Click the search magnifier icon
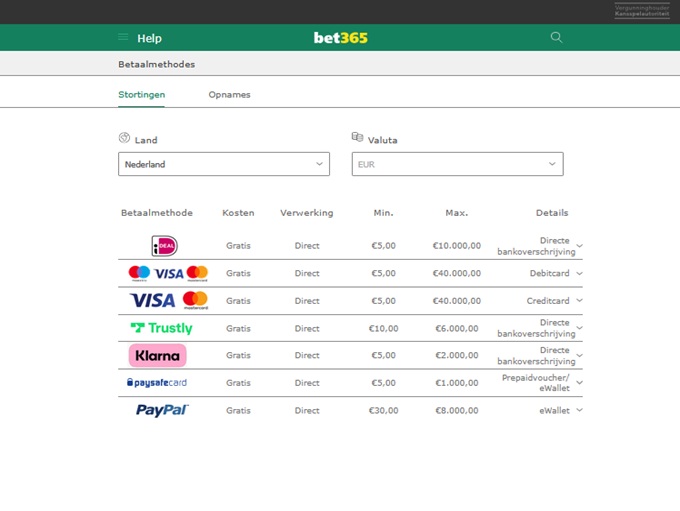680x511 pixels. (557, 38)
